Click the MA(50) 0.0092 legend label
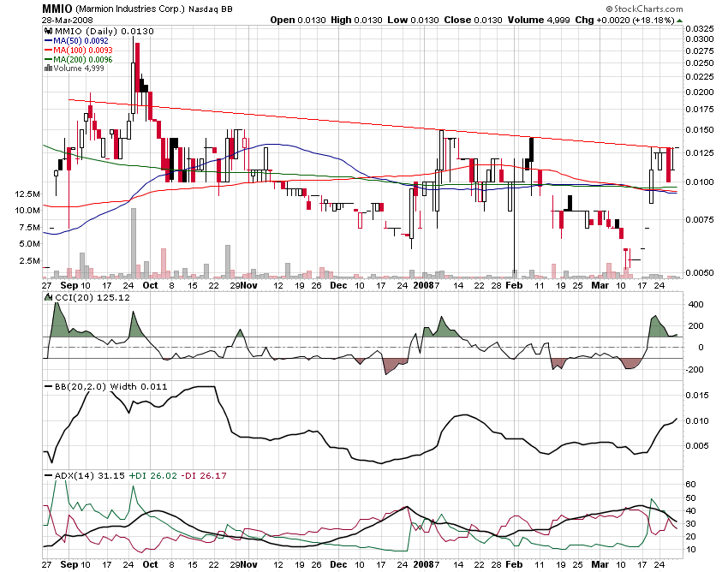The width and height of the screenshot is (728, 572). pyautogui.click(x=81, y=41)
